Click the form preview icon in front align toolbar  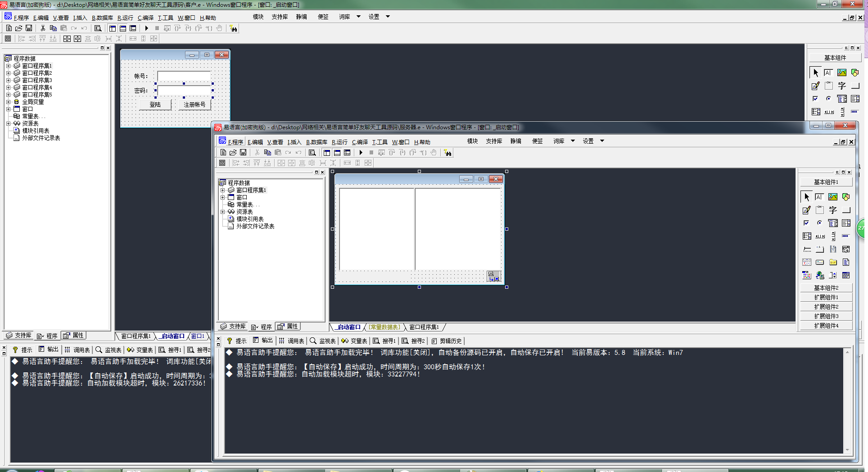[222, 163]
